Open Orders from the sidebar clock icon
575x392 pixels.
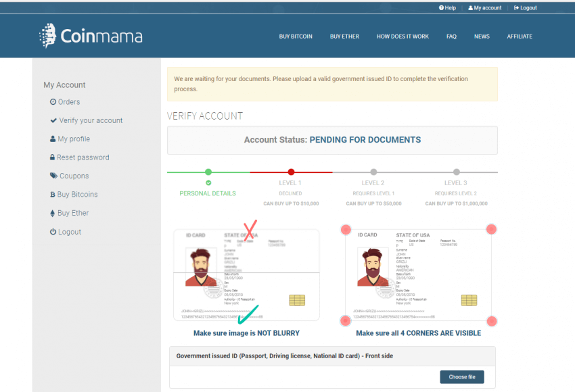coord(53,101)
